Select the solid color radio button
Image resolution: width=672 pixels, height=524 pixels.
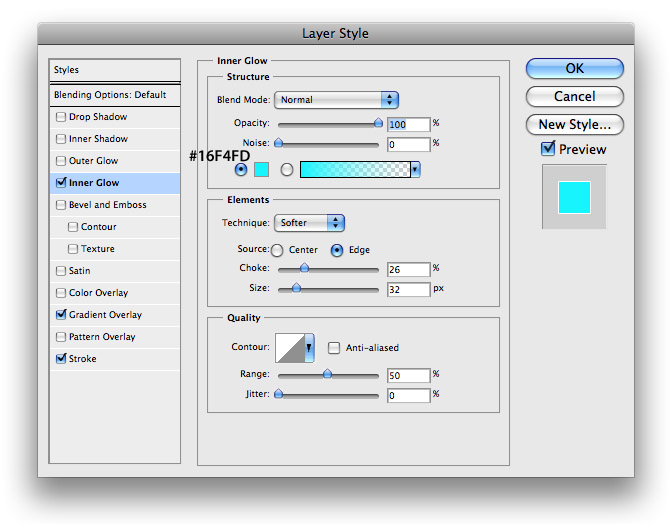(241, 170)
